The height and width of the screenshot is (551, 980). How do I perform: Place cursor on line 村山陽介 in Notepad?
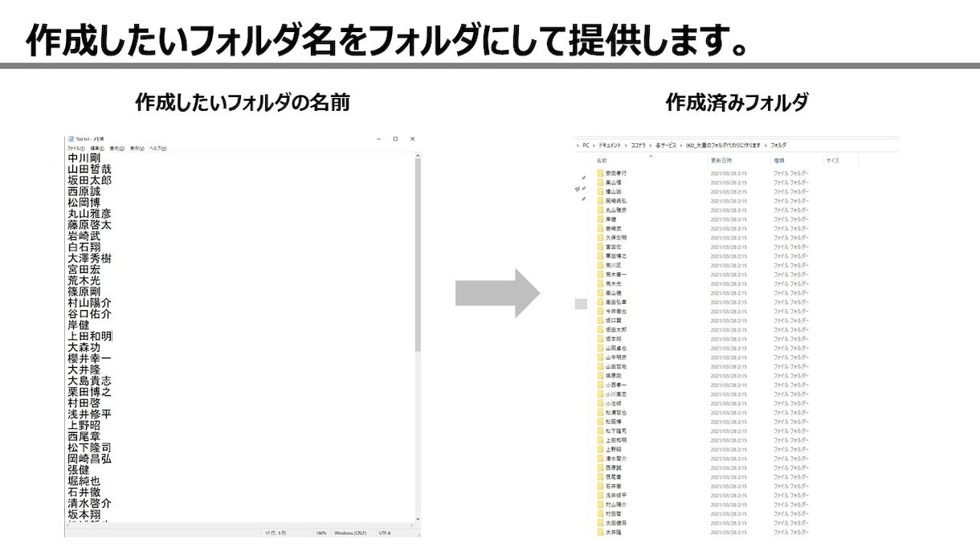point(89,303)
